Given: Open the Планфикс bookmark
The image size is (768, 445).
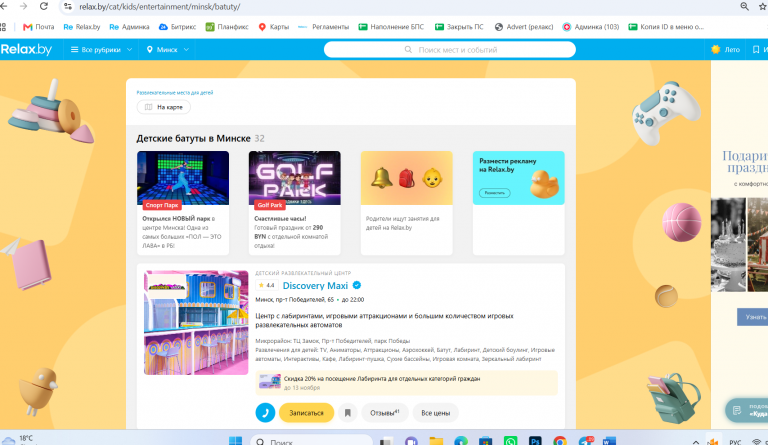Looking at the screenshot, I should pyautogui.click(x=227, y=27).
